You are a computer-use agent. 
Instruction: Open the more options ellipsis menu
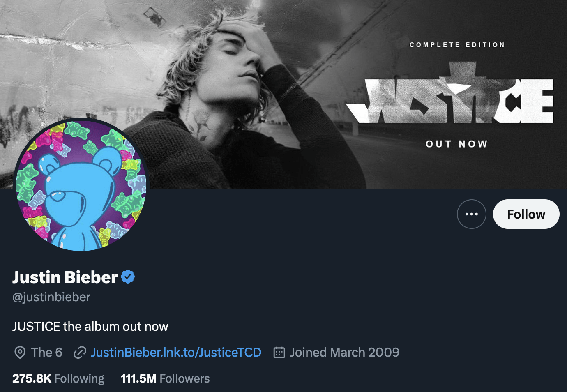471,214
